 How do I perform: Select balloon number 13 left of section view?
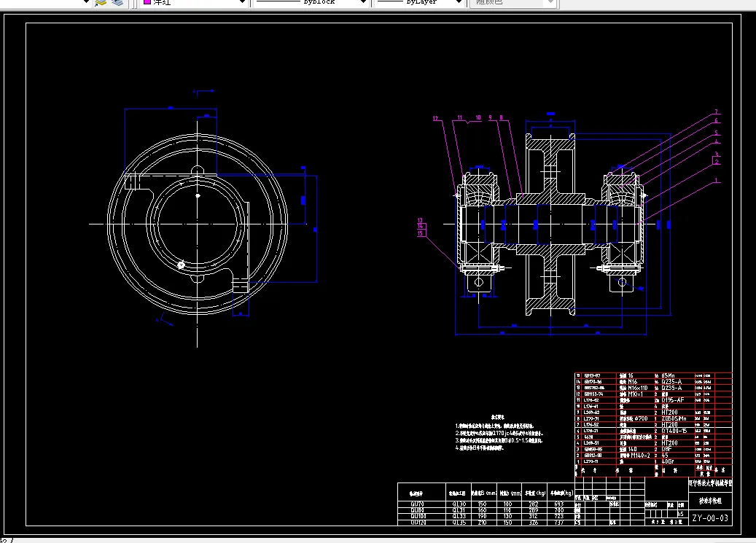pos(419,220)
